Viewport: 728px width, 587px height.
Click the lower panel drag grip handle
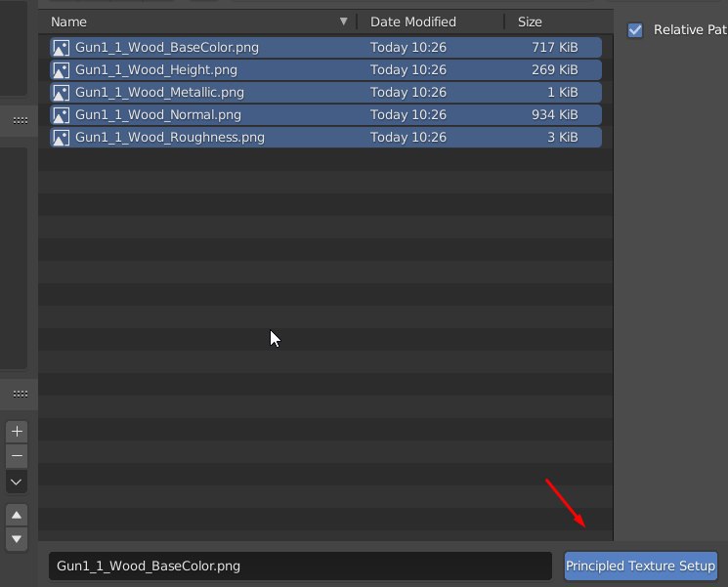click(x=20, y=395)
